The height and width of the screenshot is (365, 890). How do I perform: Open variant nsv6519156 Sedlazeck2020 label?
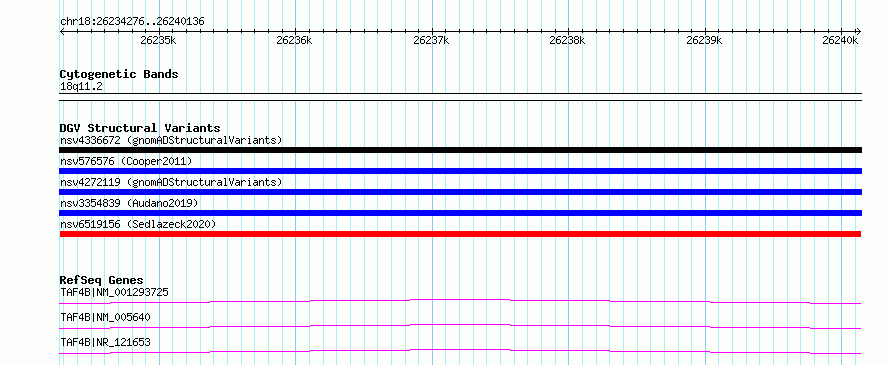(x=138, y=224)
